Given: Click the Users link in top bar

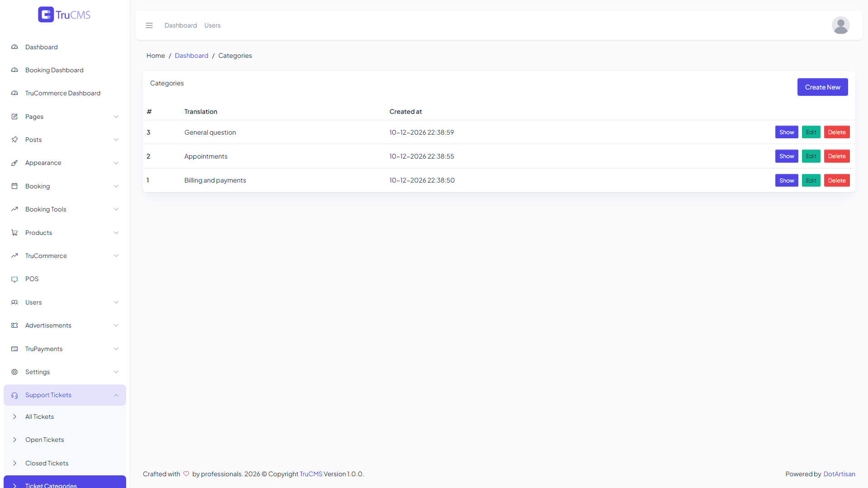Looking at the screenshot, I should tap(212, 25).
